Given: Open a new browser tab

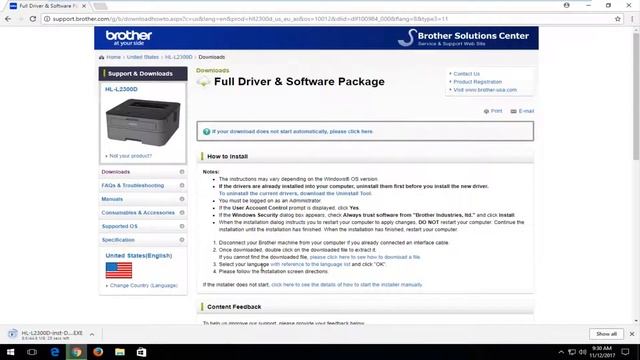Looking at the screenshot, I should coord(100,6).
